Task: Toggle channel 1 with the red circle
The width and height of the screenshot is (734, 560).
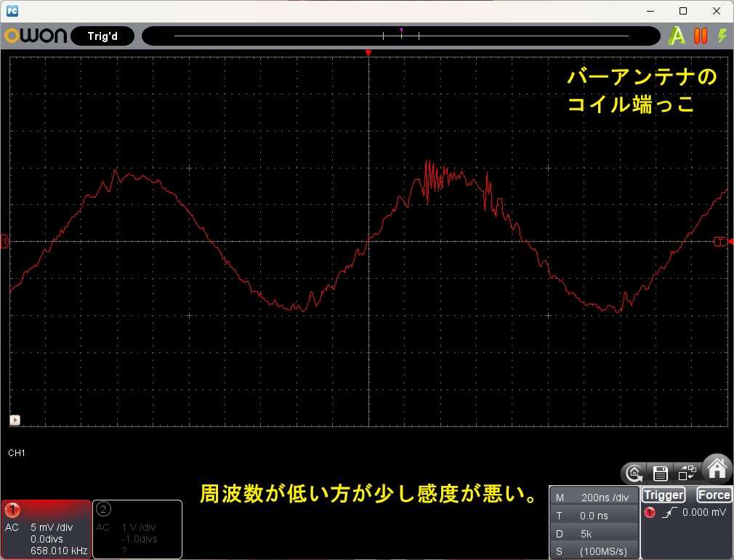Action: pos(12,509)
